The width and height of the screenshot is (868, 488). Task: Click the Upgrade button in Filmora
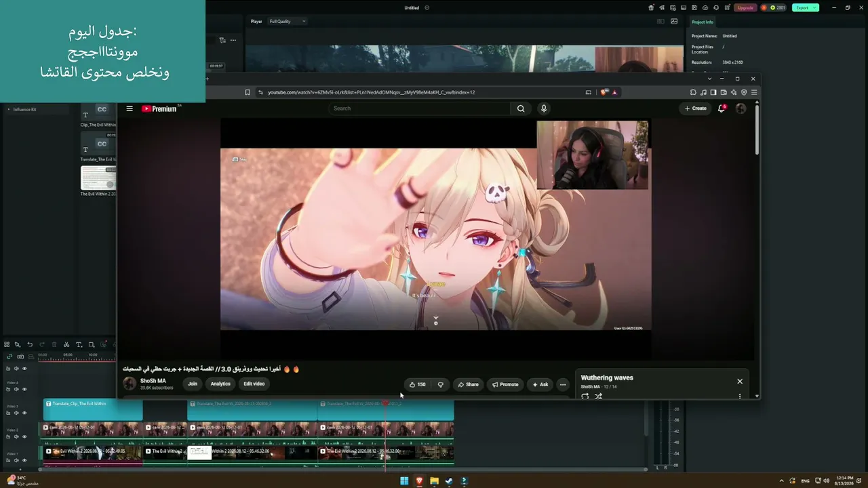click(x=745, y=7)
